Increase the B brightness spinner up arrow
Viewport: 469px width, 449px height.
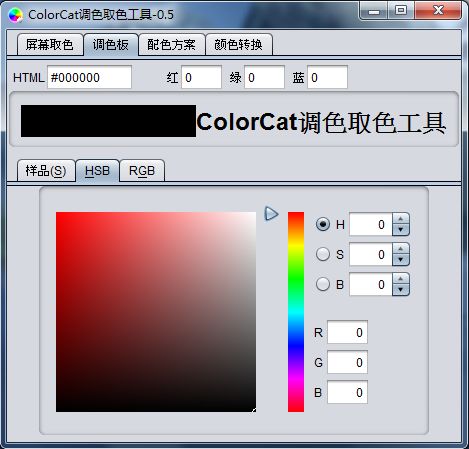[x=401, y=279]
